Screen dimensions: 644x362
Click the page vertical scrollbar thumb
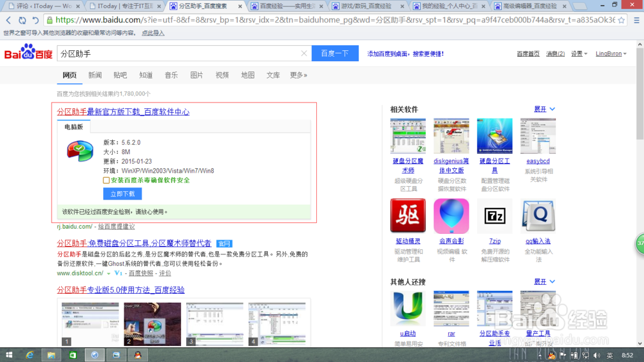[x=640, y=93]
